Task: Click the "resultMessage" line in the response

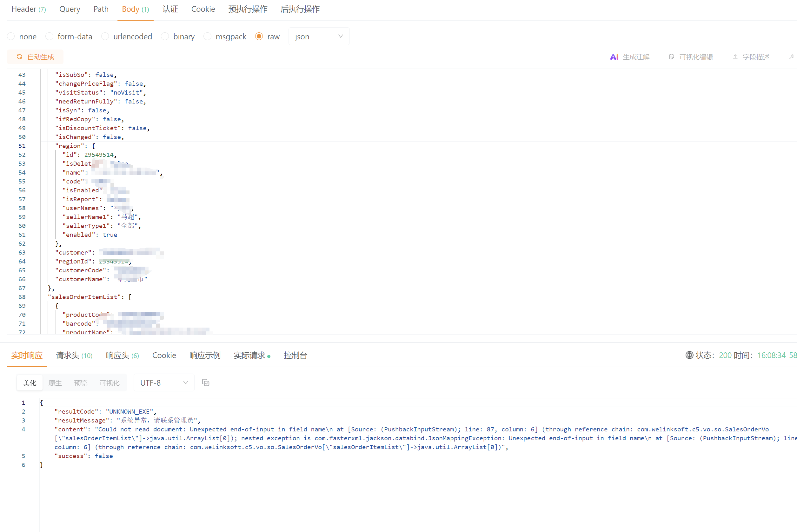Action: pos(128,420)
